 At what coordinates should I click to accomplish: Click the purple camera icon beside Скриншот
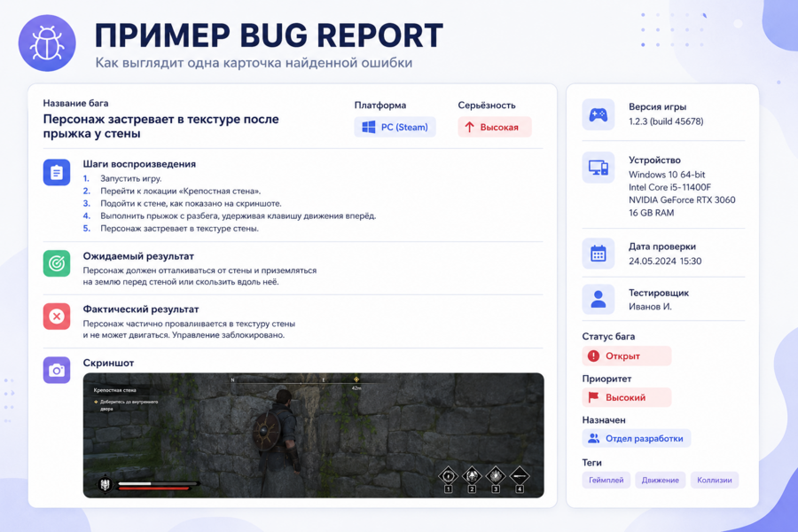pos(57,370)
